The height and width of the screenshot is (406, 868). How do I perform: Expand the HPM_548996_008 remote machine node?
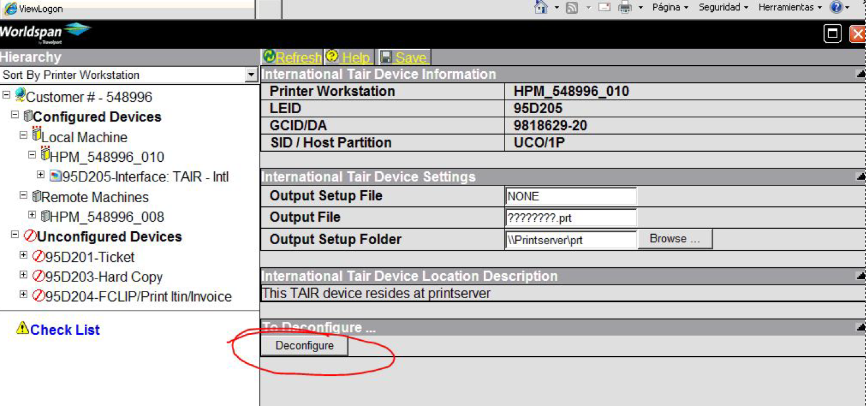[32, 215]
